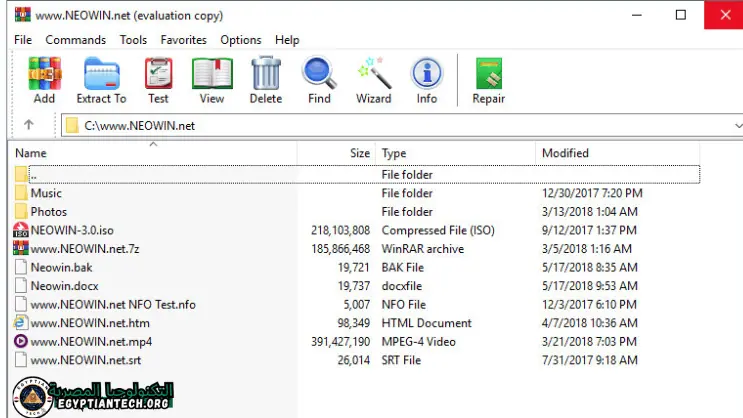This screenshot has width=743, height=418.
Task: Click the Neowin.bak file icon
Action: (x=21, y=267)
